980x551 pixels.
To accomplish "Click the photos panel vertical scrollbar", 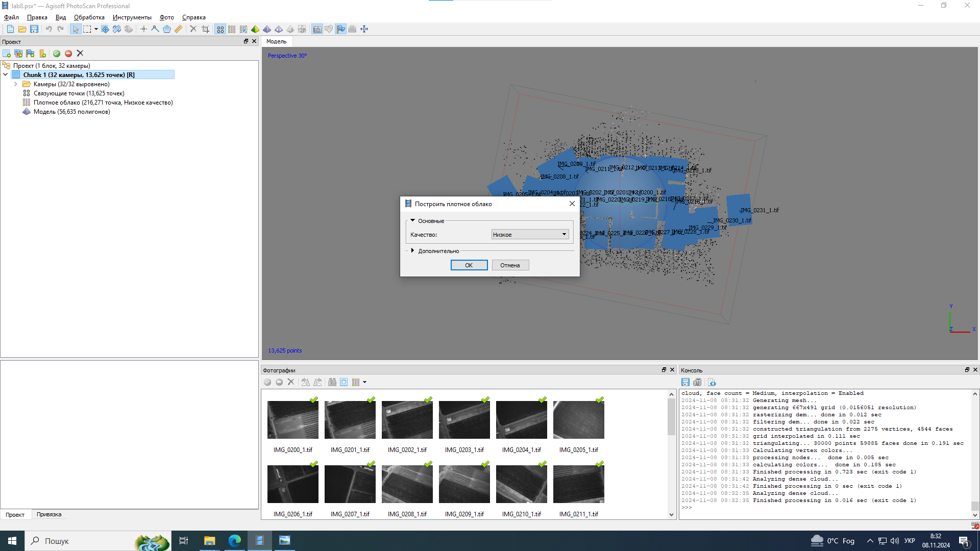I will click(x=671, y=417).
